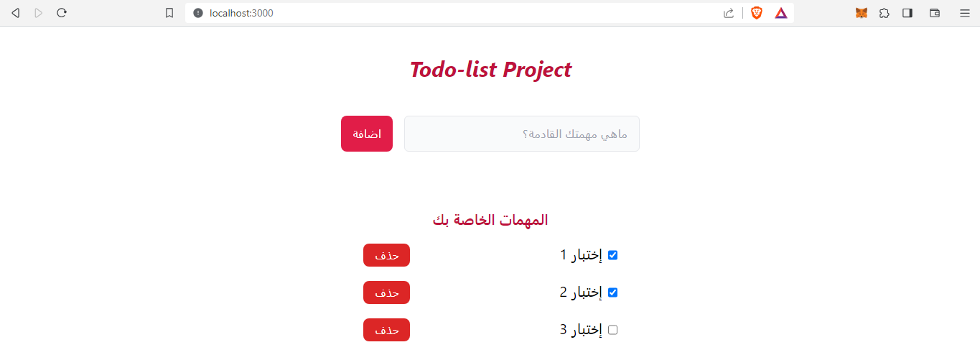Toggle the browser sidebar panel icon
The image size is (980, 355).
[907, 13]
